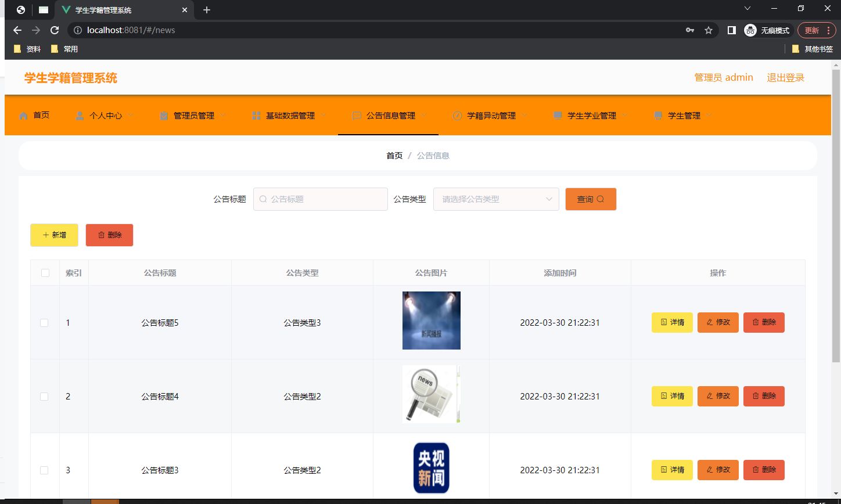Screen dimensions: 841x504
Task: Expand the 学籍异动管理 menu arrow
Action: 524,115
